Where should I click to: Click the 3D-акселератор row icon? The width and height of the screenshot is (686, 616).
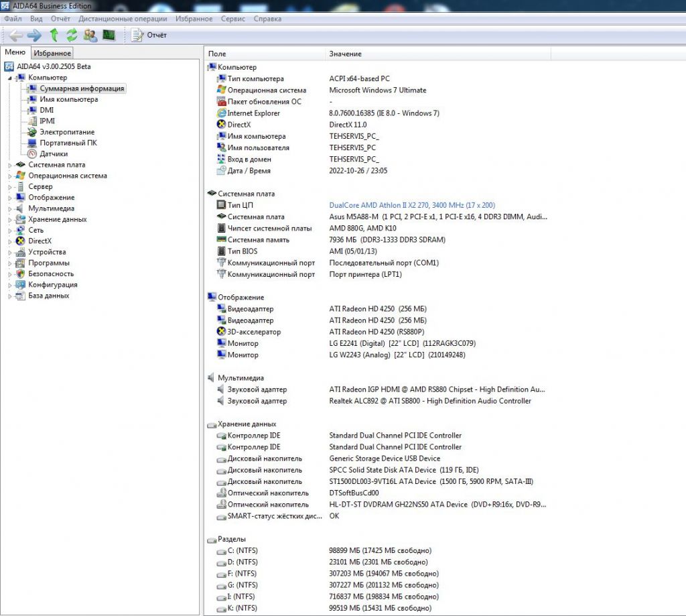[221, 331]
